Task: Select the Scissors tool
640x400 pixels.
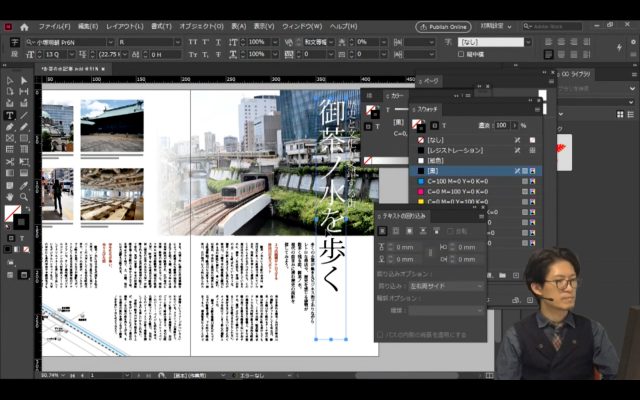Action: [10, 162]
